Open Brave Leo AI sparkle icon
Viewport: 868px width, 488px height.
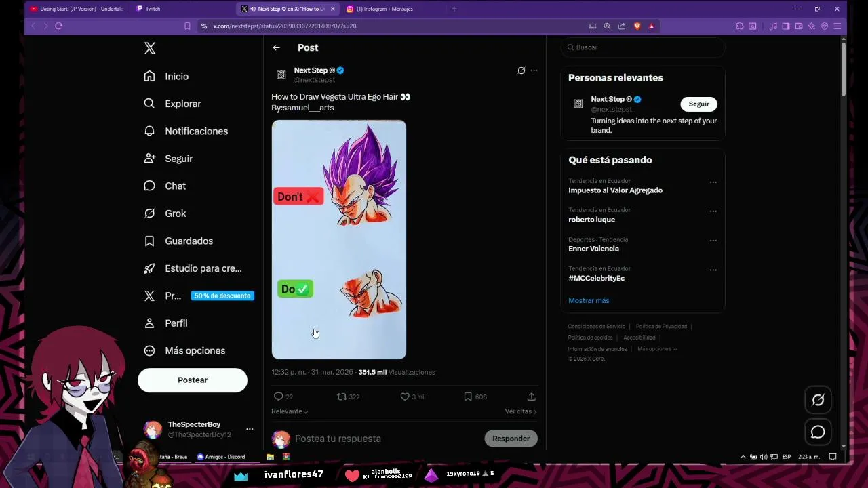pos(812,26)
